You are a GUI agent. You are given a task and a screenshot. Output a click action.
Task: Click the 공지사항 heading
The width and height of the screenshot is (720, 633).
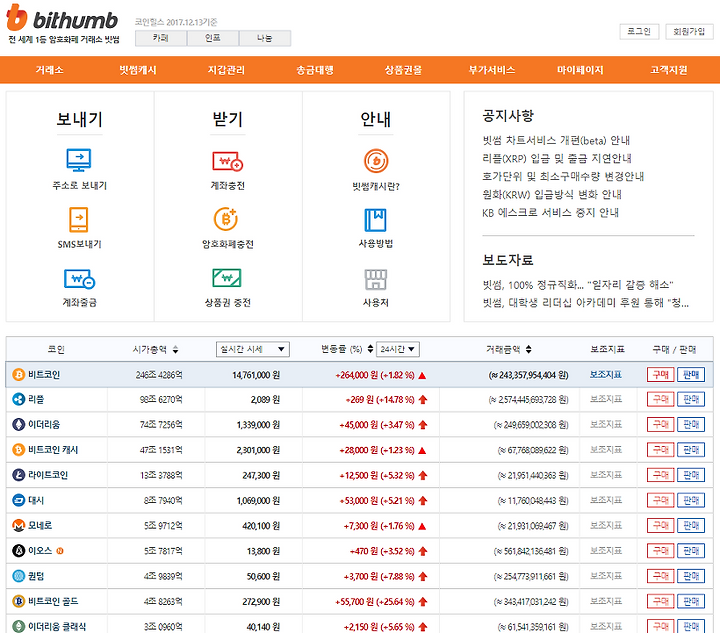click(x=508, y=116)
